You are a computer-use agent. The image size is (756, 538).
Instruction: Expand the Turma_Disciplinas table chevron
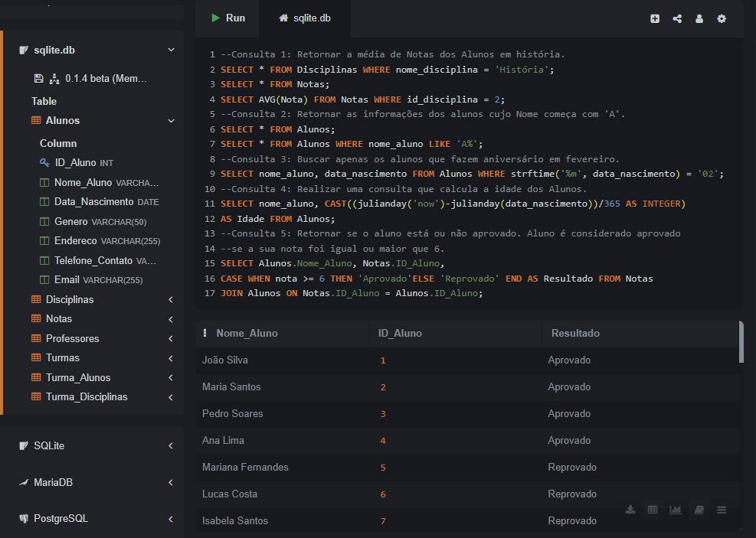tap(171, 397)
